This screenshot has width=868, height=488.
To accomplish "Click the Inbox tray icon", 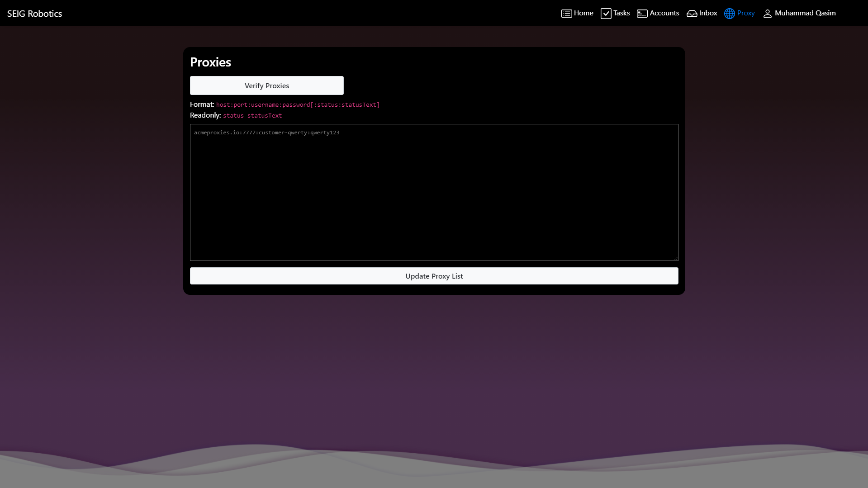I will coord(692,14).
